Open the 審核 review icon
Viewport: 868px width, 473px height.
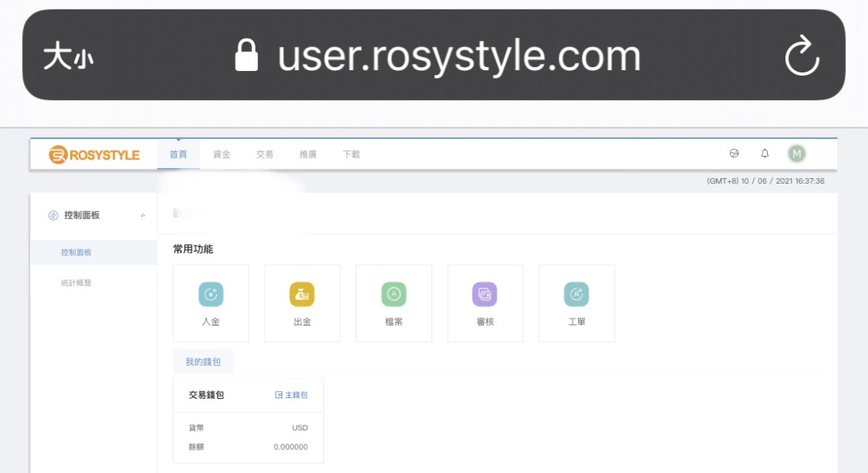click(x=485, y=294)
